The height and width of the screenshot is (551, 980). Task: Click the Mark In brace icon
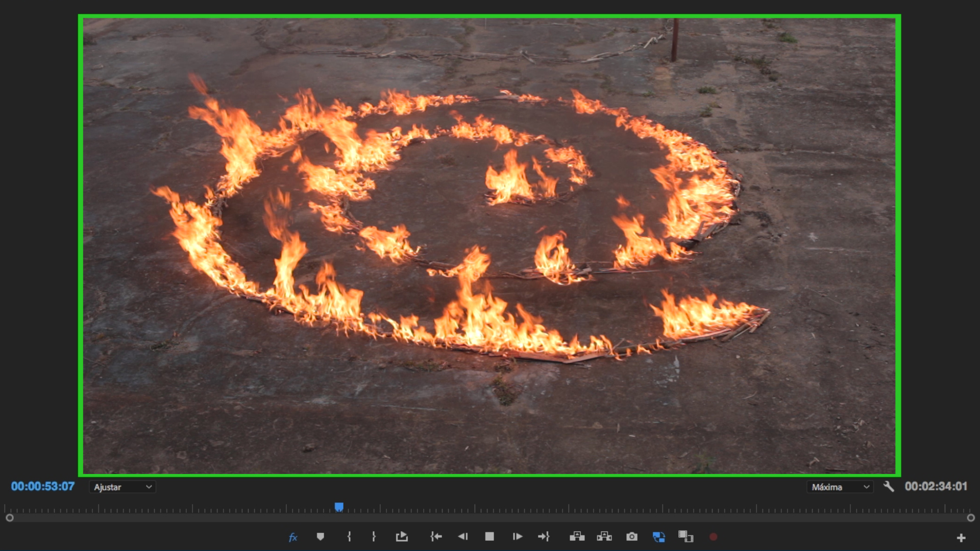tap(349, 537)
